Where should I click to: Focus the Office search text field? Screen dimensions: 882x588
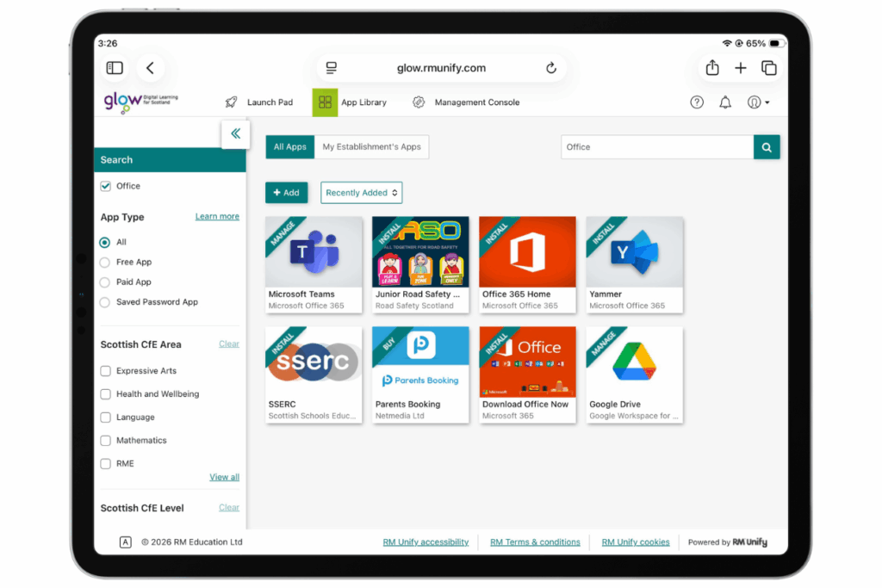(x=656, y=147)
